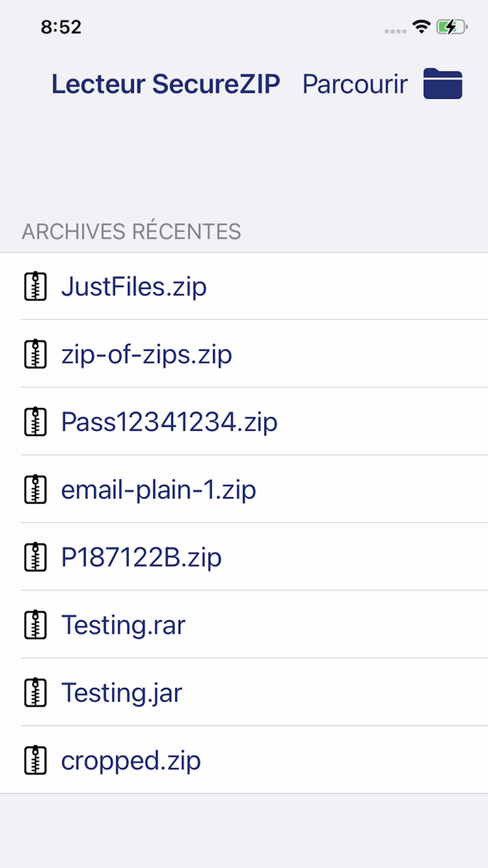Viewport: 488px width, 868px height.
Task: Open the Testing.jar archive
Action: 121,692
